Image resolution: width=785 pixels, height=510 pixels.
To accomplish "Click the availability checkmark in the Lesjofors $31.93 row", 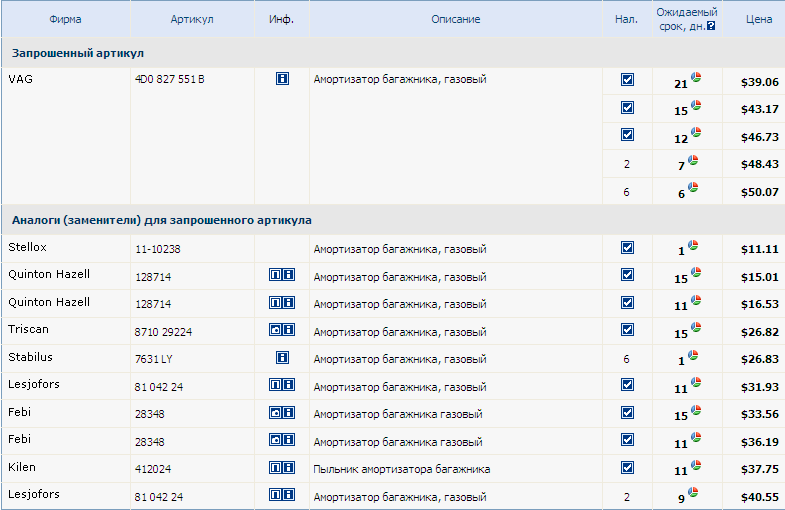I will 627,385.
